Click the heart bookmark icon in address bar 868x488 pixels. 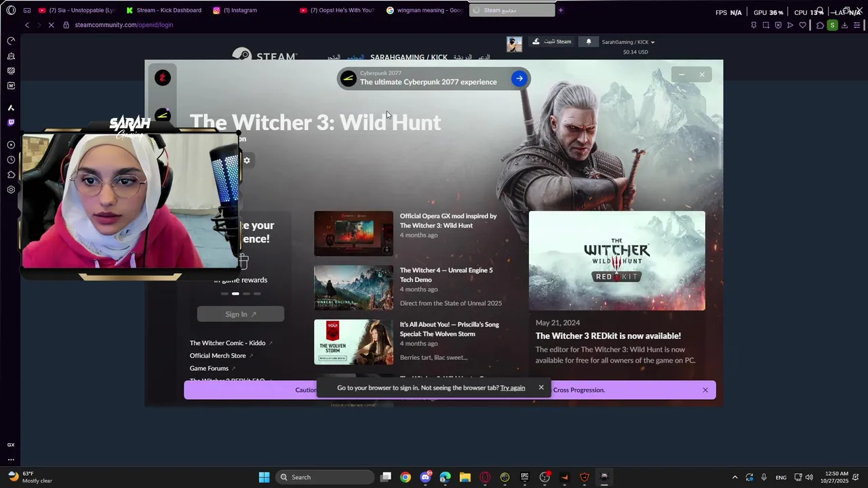click(802, 25)
